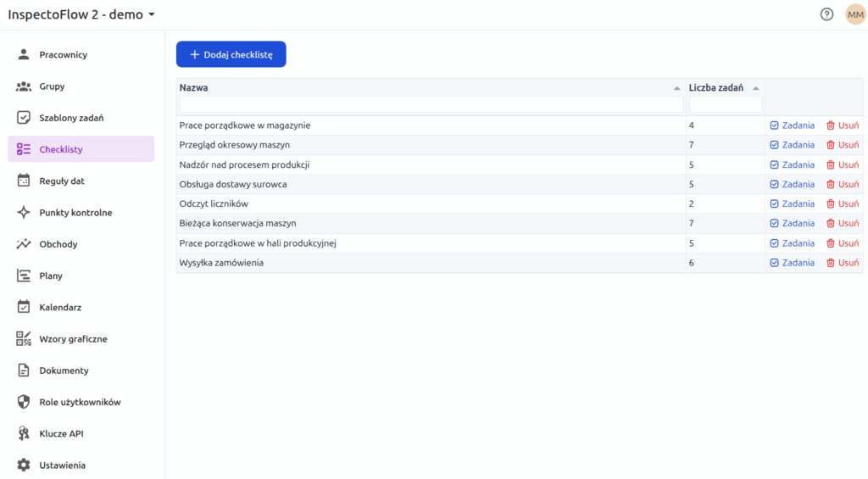Click the Obchody route icon

click(23, 243)
